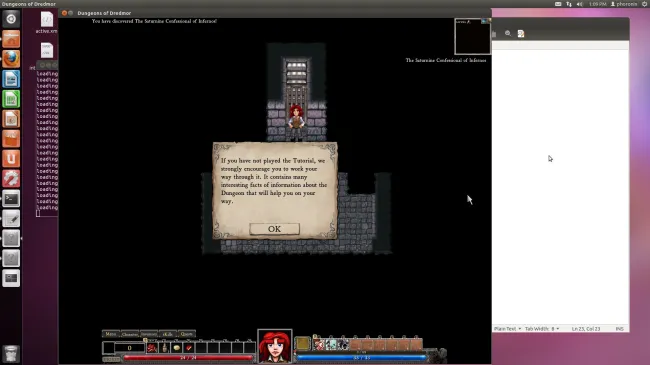
Task: Launch Firefox from the Ubuntu launcher
Action: pos(11,58)
